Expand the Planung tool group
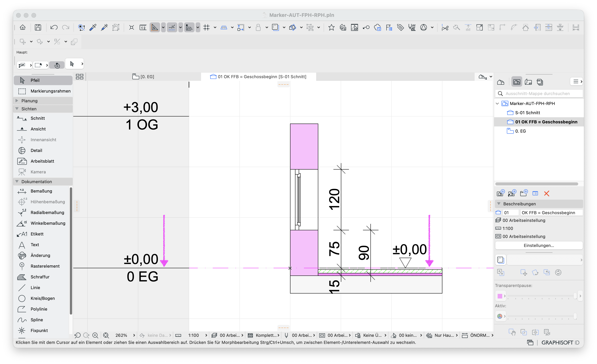 [x=17, y=100]
